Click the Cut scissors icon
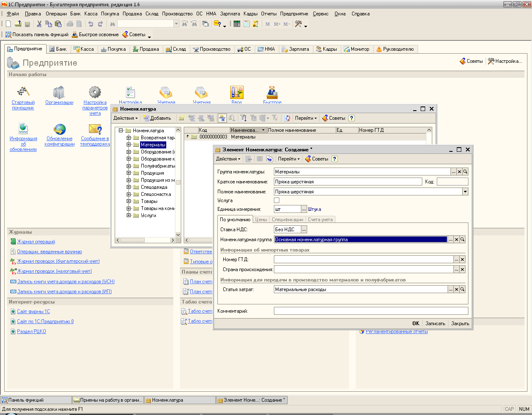The image size is (532, 415). [x=39, y=24]
